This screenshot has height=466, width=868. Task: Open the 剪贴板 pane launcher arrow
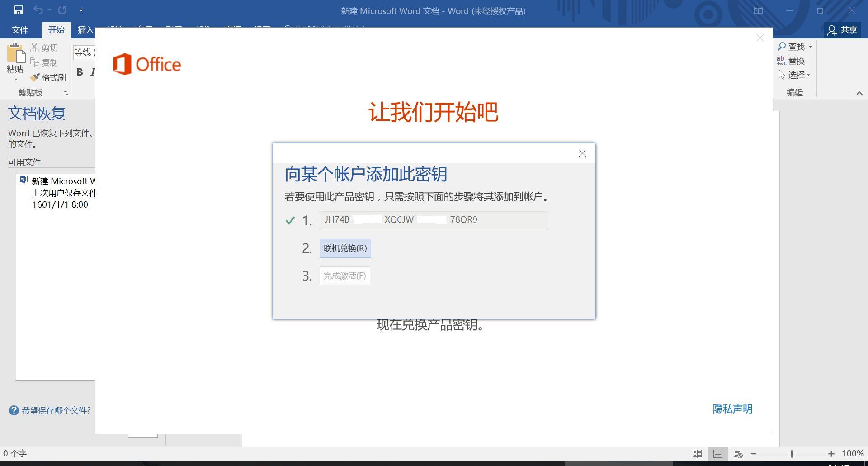click(x=66, y=93)
